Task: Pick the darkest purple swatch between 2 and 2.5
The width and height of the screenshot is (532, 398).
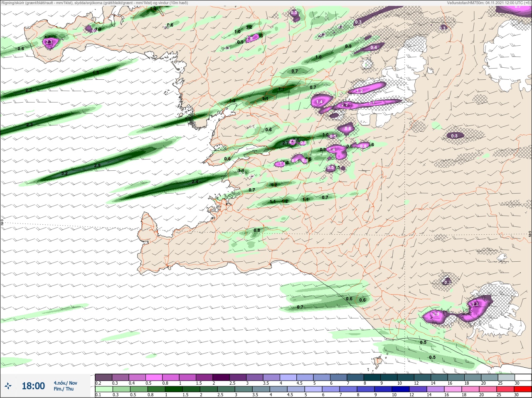Action: click(x=222, y=377)
